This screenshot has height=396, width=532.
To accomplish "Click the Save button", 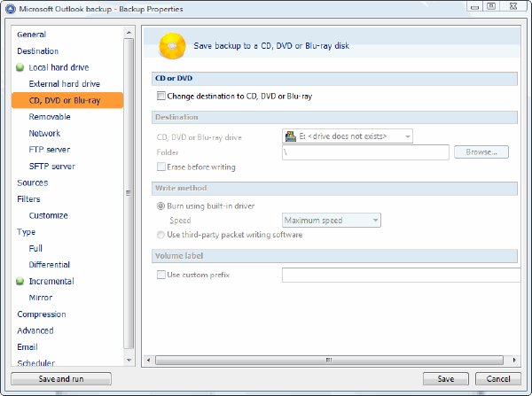I will click(x=446, y=379).
